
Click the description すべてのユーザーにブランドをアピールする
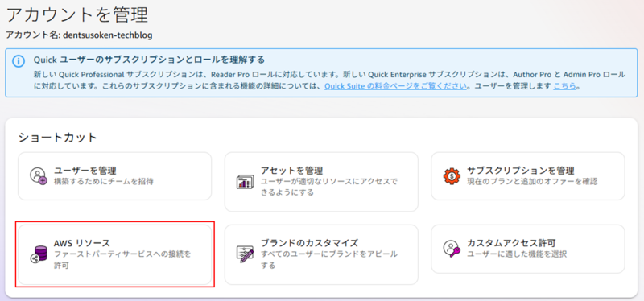(x=329, y=260)
